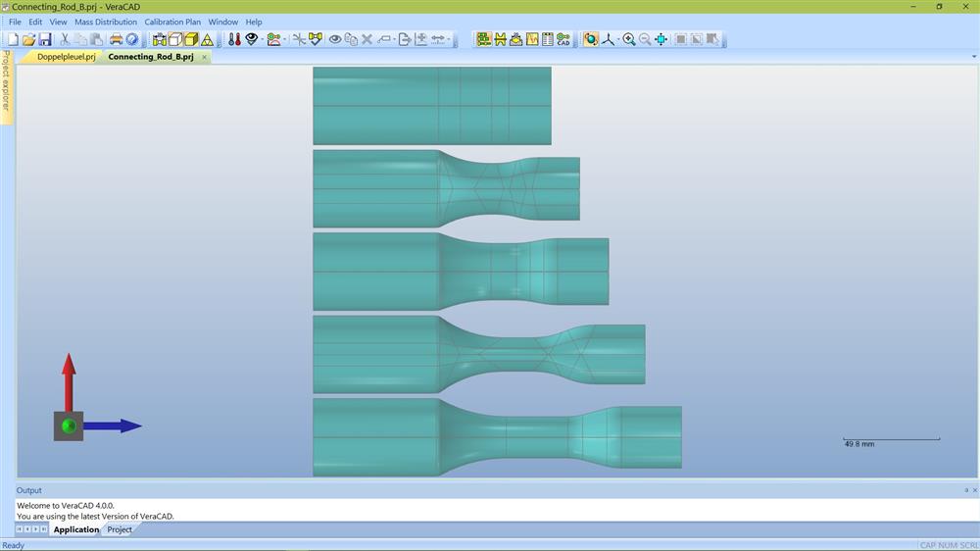
Task: Switch to the Doppelpleuel.prj tab
Action: 66,57
